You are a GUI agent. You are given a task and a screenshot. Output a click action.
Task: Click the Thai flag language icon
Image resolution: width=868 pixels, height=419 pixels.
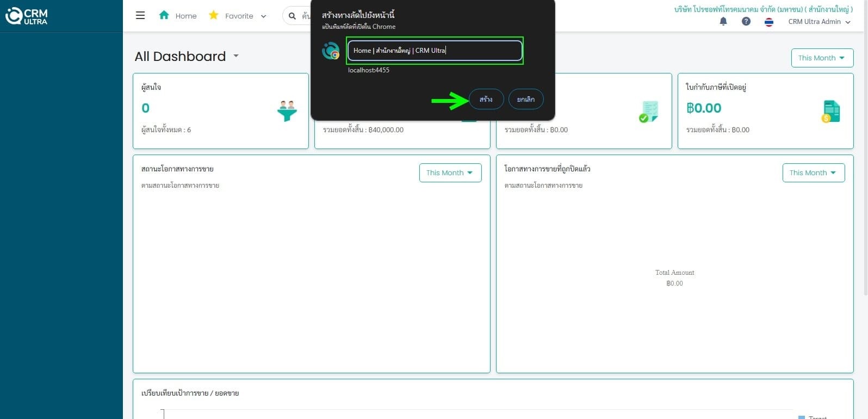coord(769,22)
